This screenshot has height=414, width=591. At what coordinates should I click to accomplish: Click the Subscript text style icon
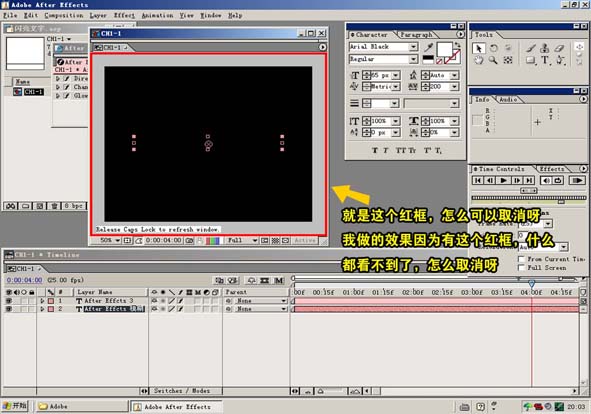coord(438,150)
